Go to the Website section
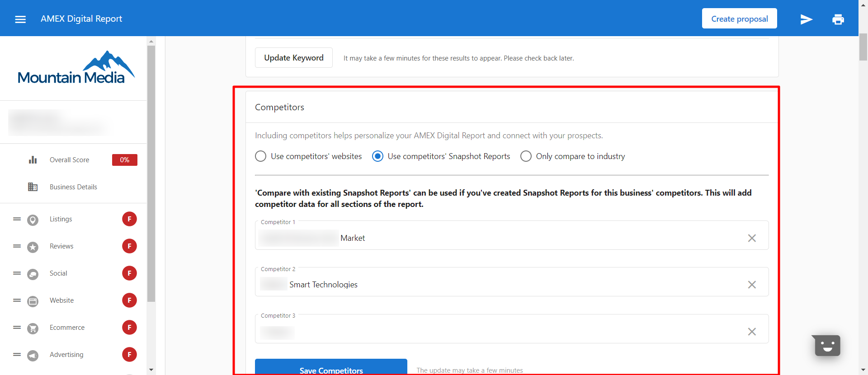Viewport: 868px width, 375px height. click(x=62, y=300)
